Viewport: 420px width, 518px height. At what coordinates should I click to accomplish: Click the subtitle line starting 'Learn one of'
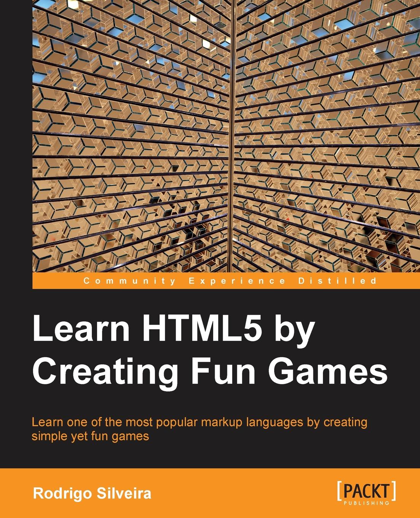(199, 422)
